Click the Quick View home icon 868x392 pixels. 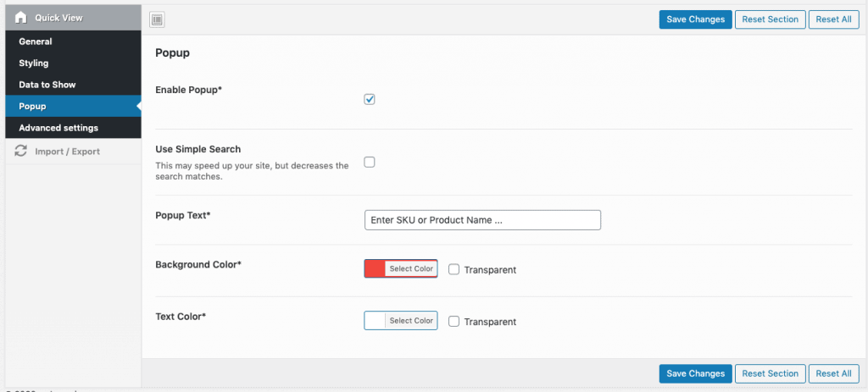(x=21, y=18)
